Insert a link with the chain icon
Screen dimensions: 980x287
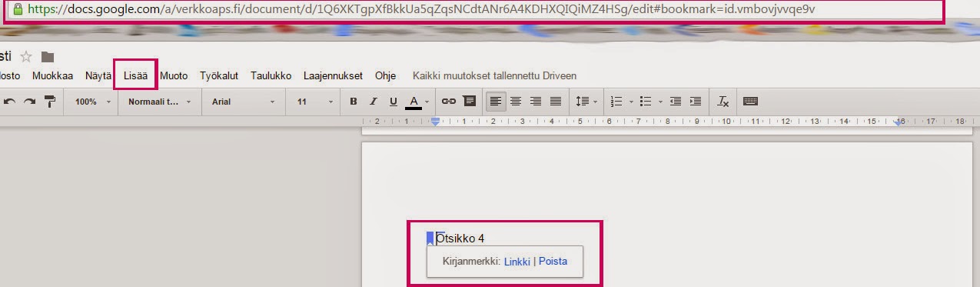click(x=449, y=102)
